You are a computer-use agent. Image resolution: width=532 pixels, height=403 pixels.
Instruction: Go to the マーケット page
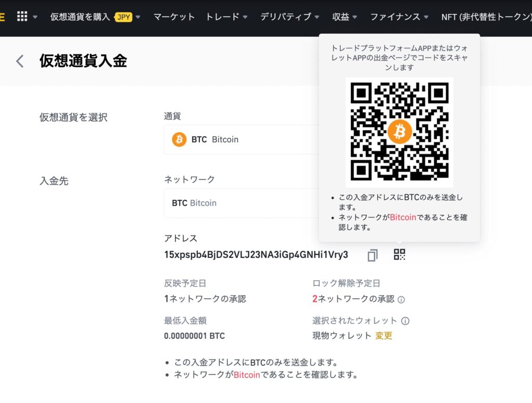pyautogui.click(x=174, y=17)
